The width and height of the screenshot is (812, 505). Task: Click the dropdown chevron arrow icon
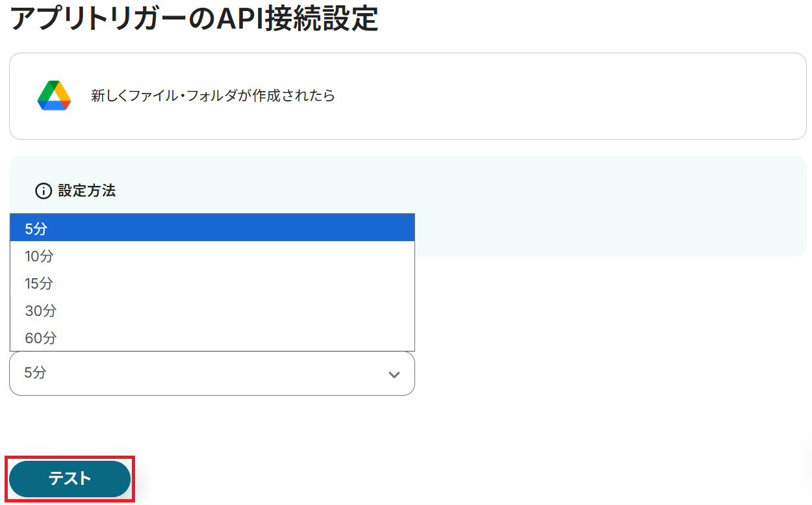tap(394, 374)
